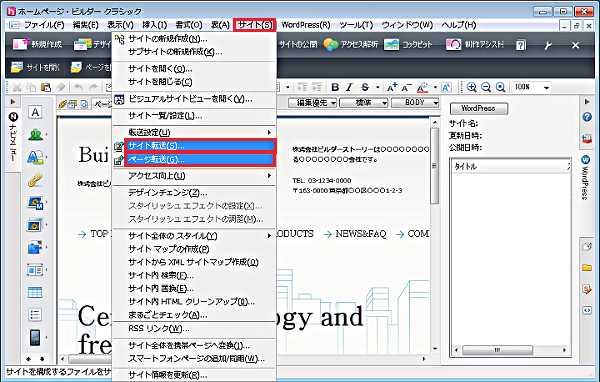This screenshot has height=382, width=600.
Task: Click the help question-mark icon in dark toolbar
Action: (x=521, y=45)
